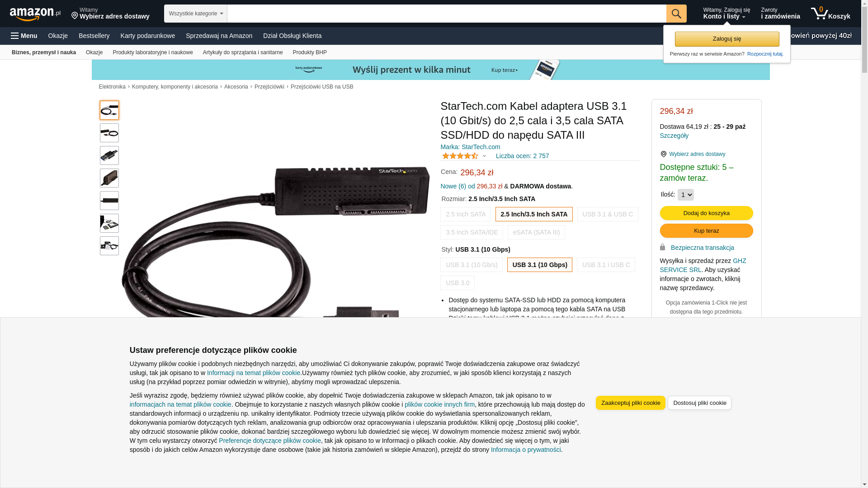Viewport: 868px width, 488px height.
Task: Select the USB connector close-up thumbnail
Action: tap(109, 155)
